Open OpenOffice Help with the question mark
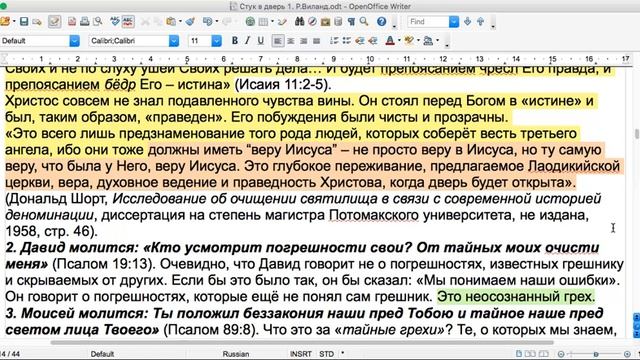640x360 pixels. coord(382,22)
